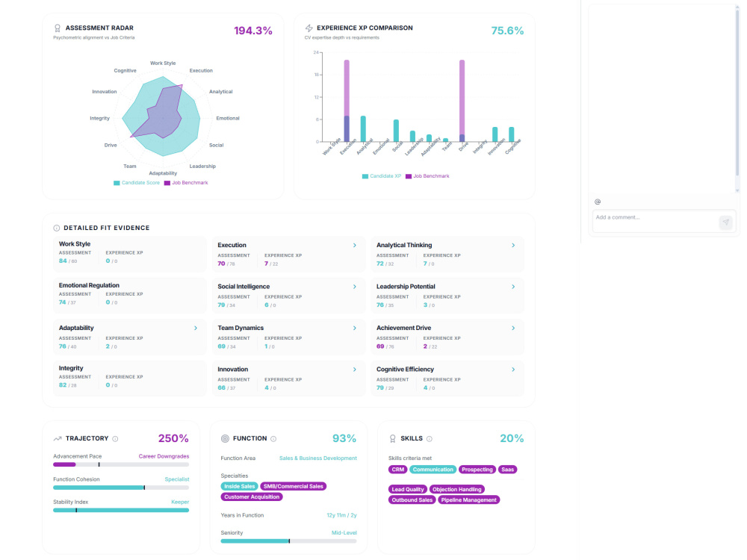Click the Lead Quality skill tag

(408, 490)
